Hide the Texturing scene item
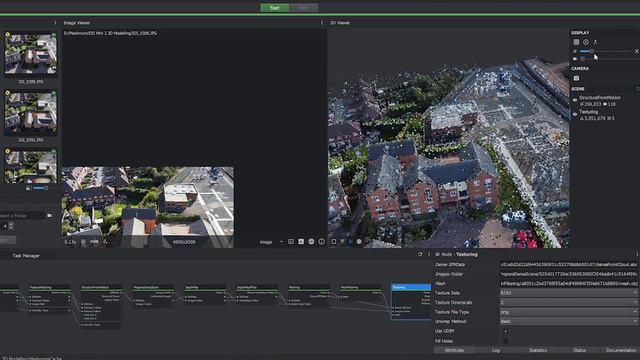 click(x=575, y=114)
